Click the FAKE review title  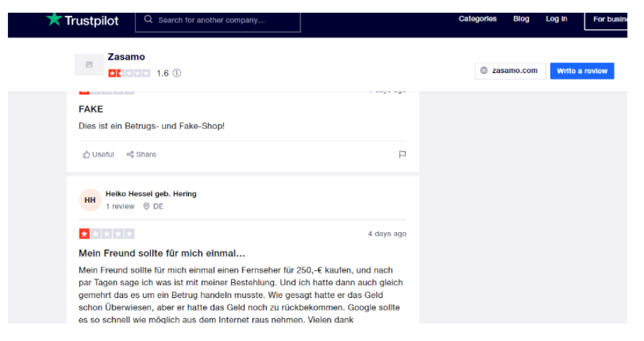91,110
